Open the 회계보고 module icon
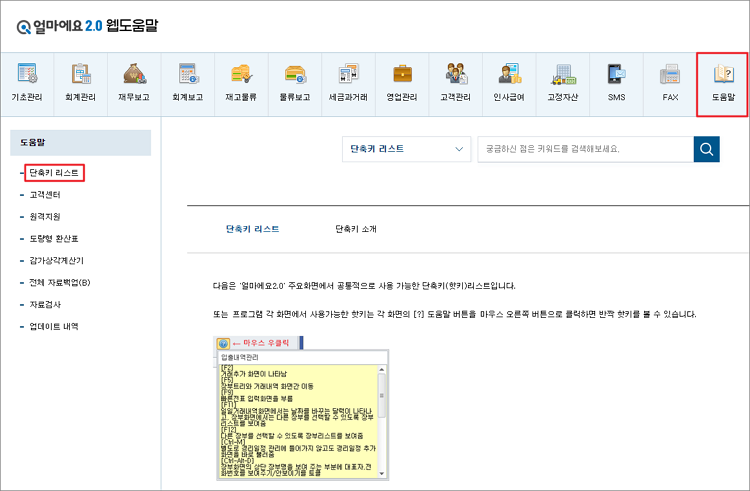This screenshot has width=750, height=491. point(188,74)
